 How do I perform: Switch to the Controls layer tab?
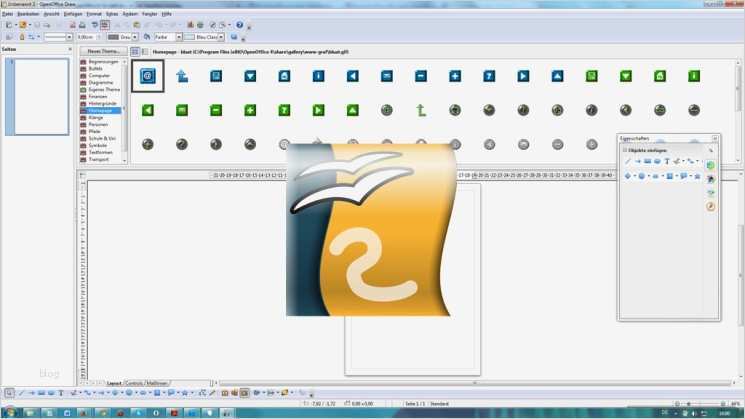coord(134,383)
